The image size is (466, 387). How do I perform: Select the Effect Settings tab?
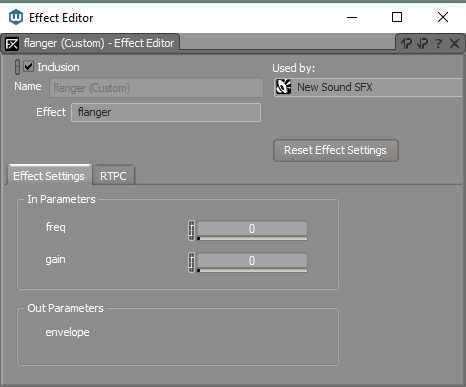click(49, 176)
